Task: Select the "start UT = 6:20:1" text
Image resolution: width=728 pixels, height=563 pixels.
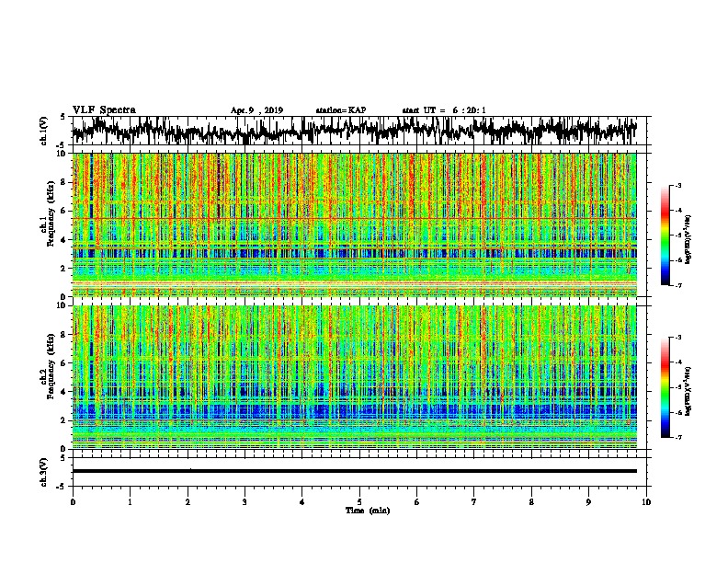Action: pyautogui.click(x=444, y=110)
